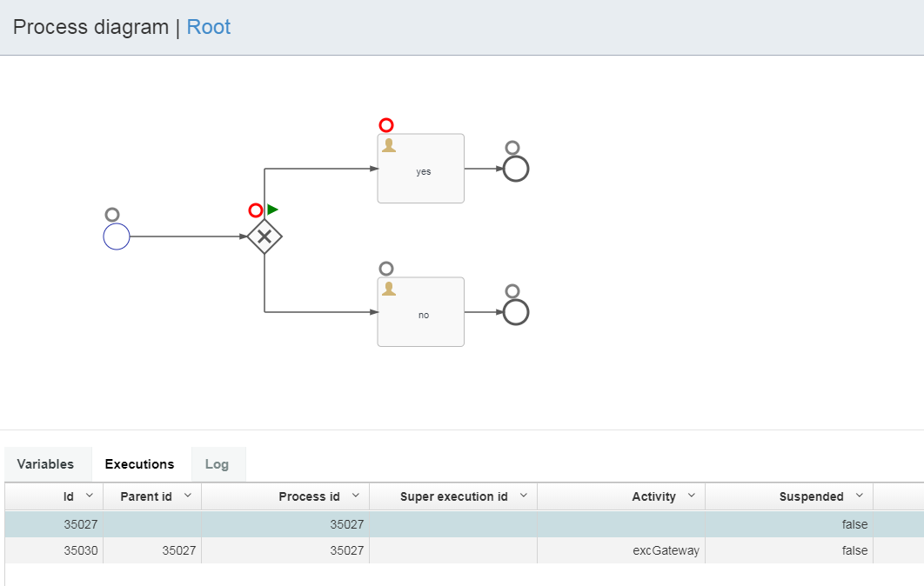Toggle the red breakpoint circle above gateway

click(x=255, y=210)
